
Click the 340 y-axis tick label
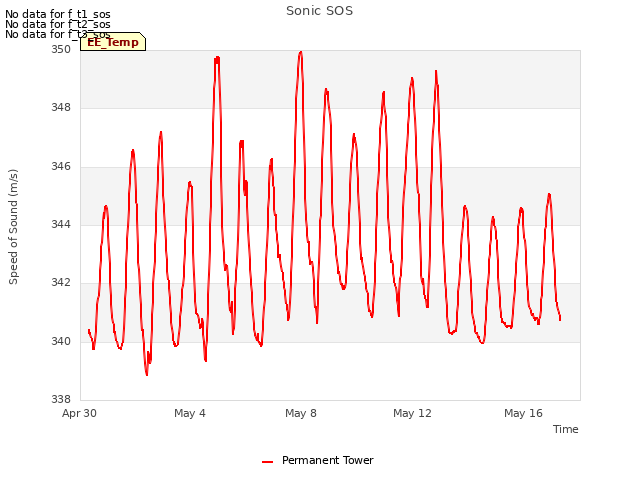pyautogui.click(x=60, y=341)
